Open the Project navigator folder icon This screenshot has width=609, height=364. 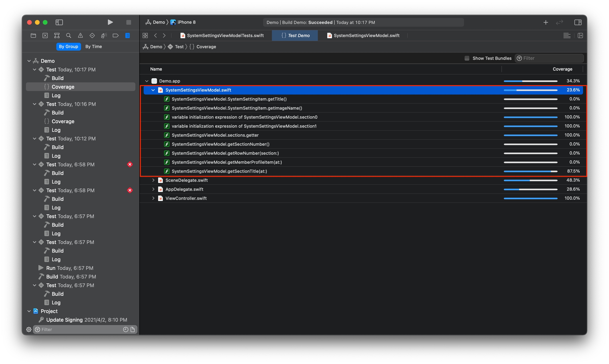pyautogui.click(x=33, y=35)
